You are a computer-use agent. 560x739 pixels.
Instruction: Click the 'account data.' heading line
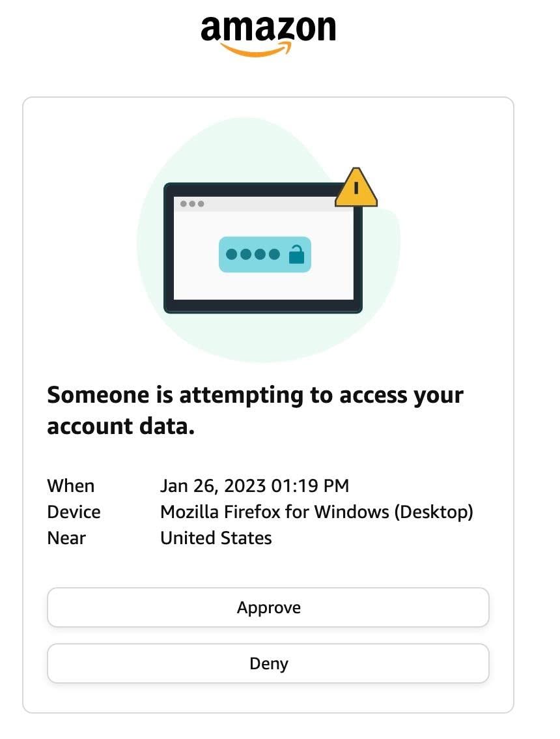click(121, 426)
